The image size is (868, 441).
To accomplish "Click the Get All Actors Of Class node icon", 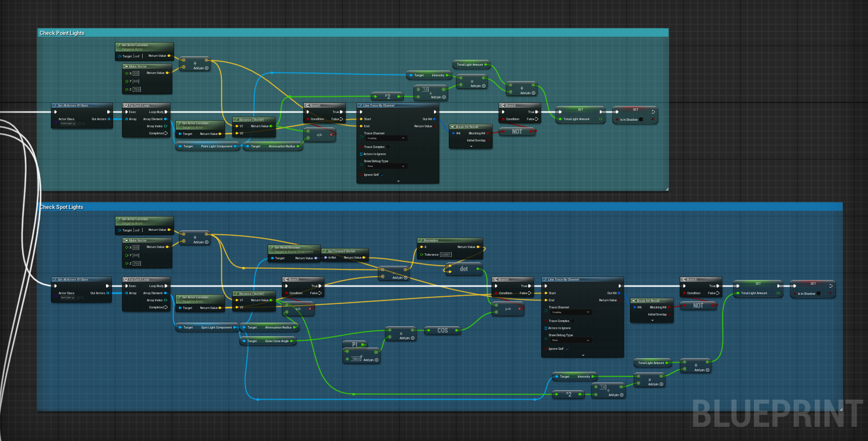I will (55, 105).
